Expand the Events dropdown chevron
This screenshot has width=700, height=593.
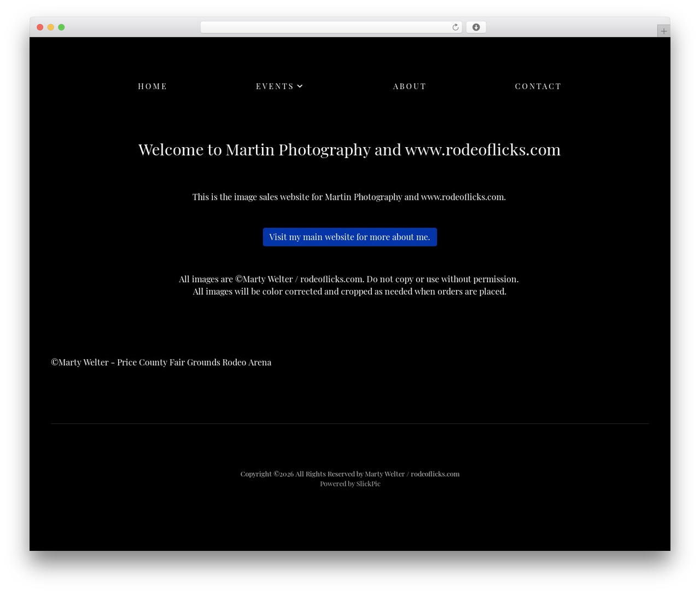(300, 86)
